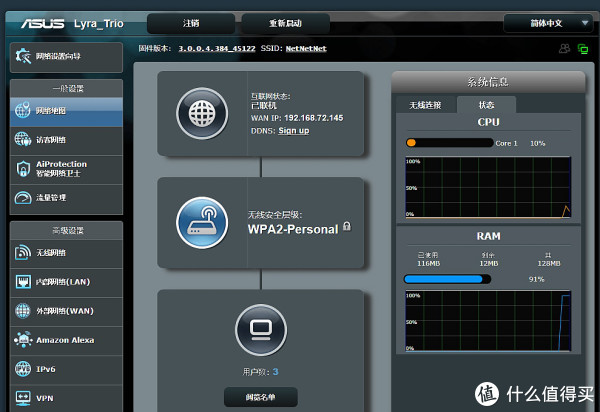Click the wireless router icon
Viewport: 600px width, 412px height.
pyautogui.click(x=204, y=221)
